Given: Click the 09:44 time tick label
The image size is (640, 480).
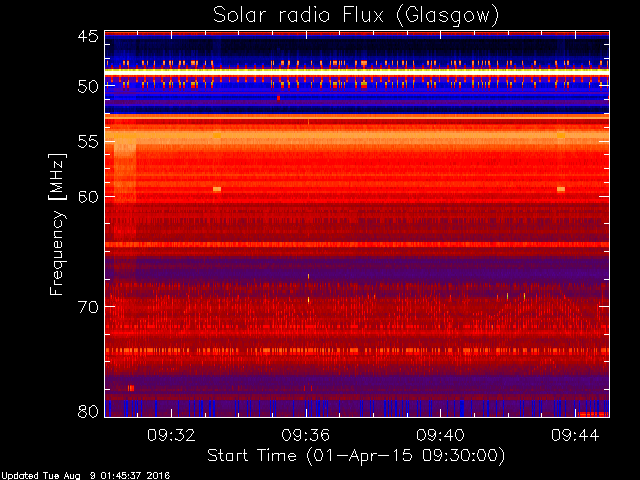Looking at the screenshot, I should 575,435.
